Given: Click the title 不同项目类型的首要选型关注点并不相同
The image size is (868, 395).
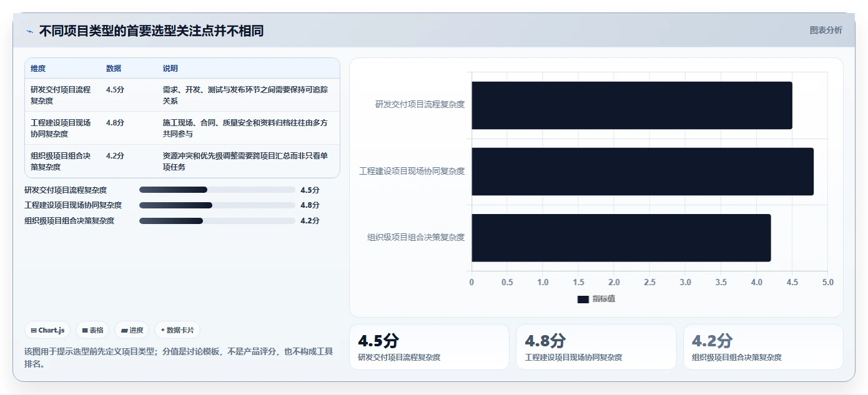Looking at the screenshot, I should 151,31.
